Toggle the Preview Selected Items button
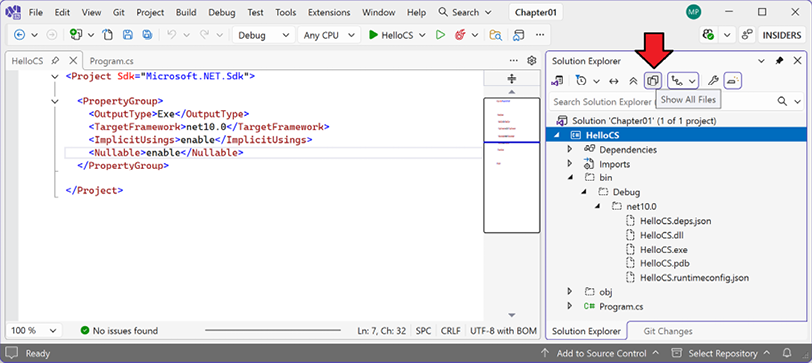812x363 pixels. (732, 81)
